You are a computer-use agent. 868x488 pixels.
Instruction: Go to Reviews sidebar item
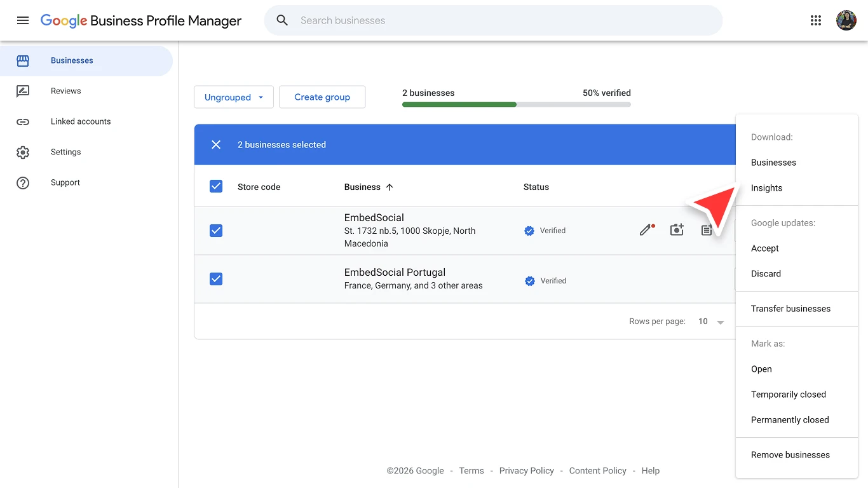click(86, 91)
